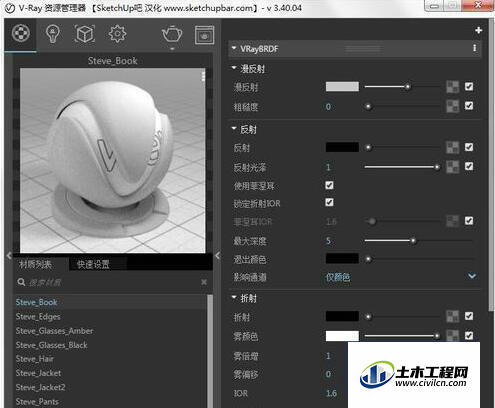This screenshot has width=495, height=408.
Task: Click the 漫反射 color swatch
Action: pyautogui.click(x=342, y=87)
